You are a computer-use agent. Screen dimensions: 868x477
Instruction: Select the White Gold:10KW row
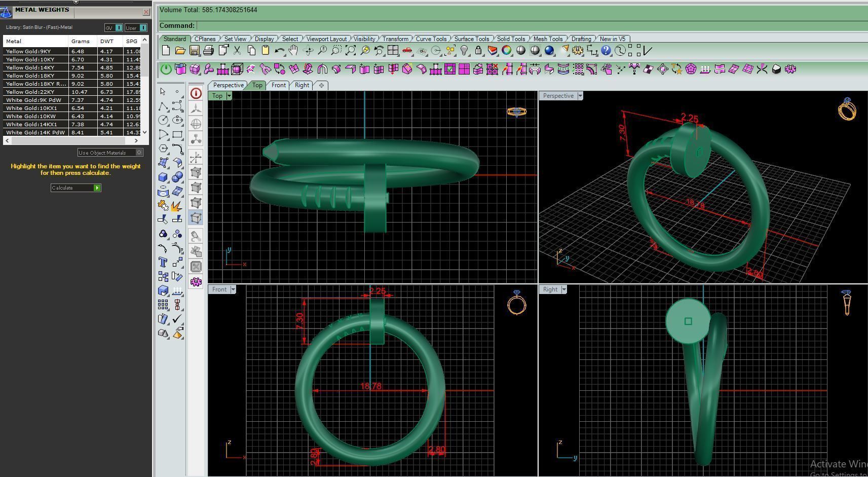pos(72,116)
